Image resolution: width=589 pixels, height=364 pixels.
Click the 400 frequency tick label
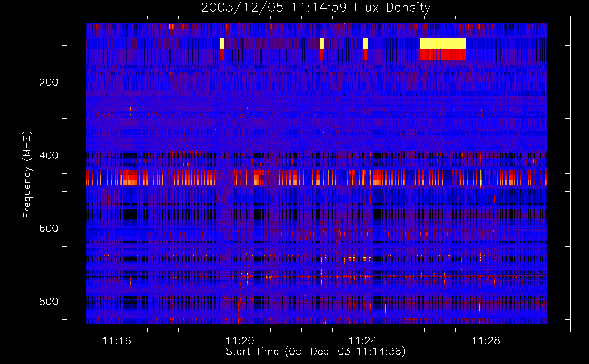[49, 155]
